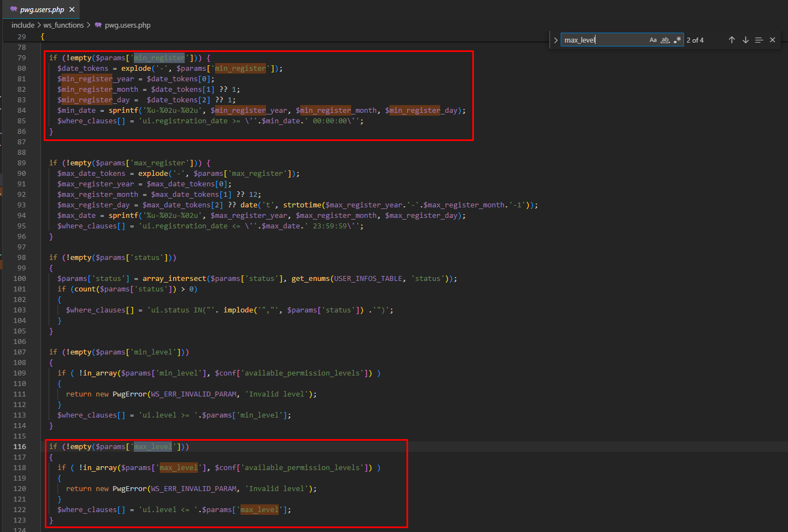Click 'array_intersect' on line 100
The height and width of the screenshot is (532, 788).
174,278
